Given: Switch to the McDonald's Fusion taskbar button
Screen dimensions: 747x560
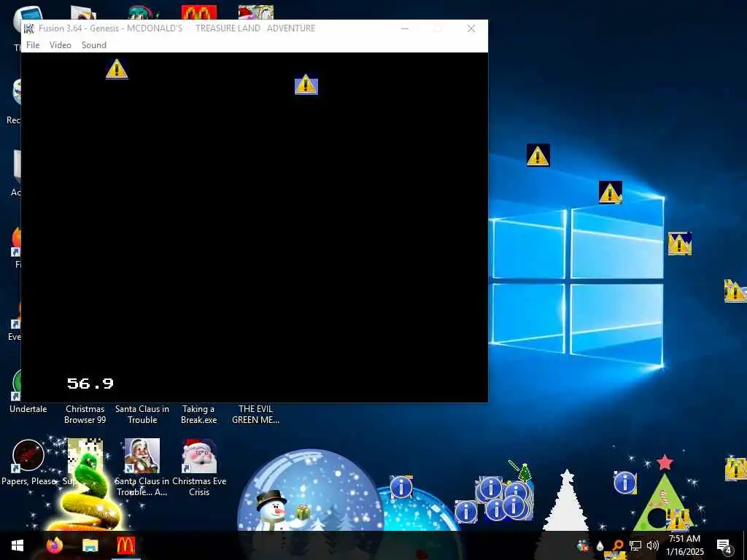Looking at the screenshot, I should point(125,545).
